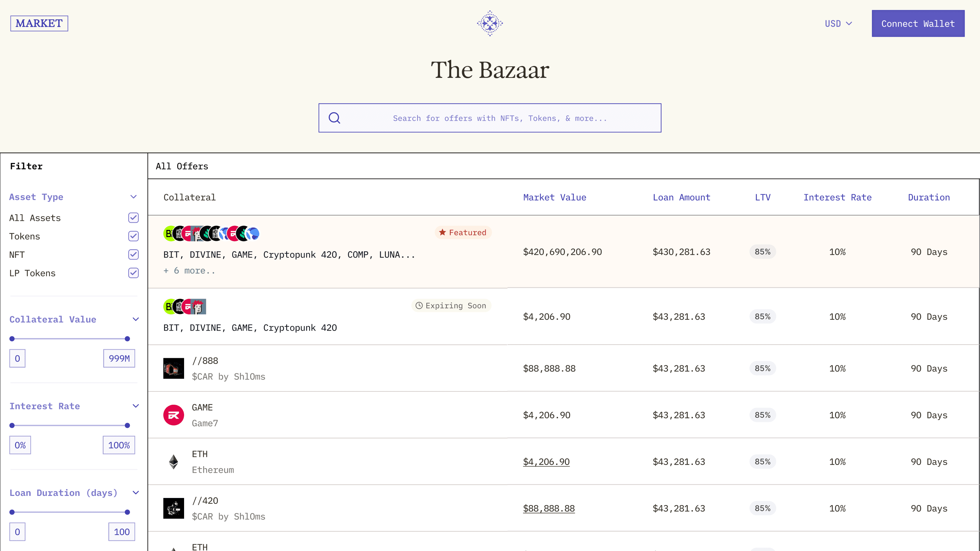Toggle the Tokens checkbox
The width and height of the screenshot is (980, 551).
(x=133, y=236)
